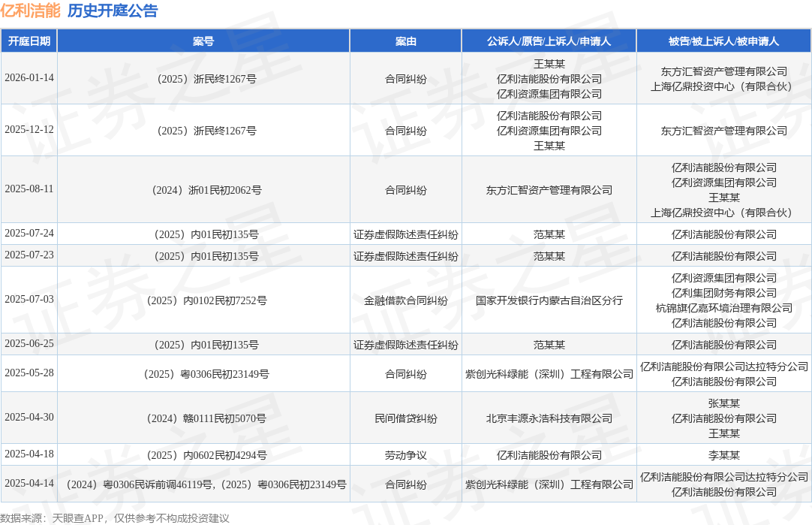This screenshot has width=812, height=525.
Task: Click 达拉特分公司 defendant in 2025-04-14 row
Action: pyautogui.click(x=724, y=477)
